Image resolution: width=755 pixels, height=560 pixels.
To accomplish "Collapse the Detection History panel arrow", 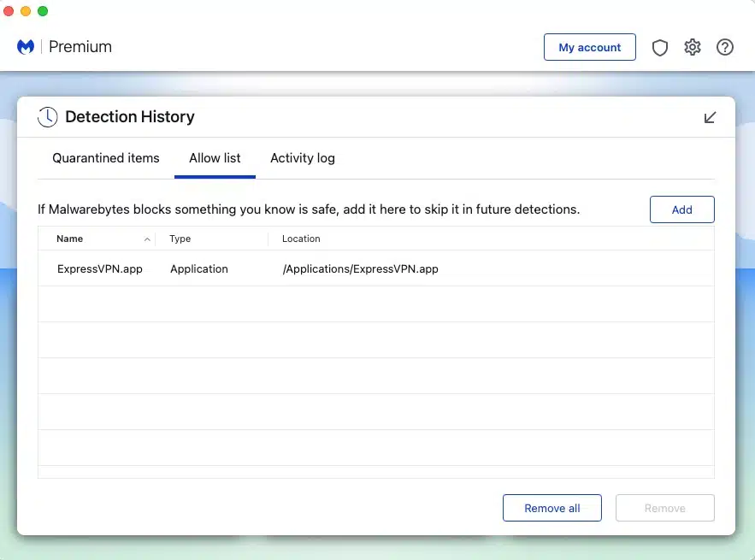I will [710, 117].
